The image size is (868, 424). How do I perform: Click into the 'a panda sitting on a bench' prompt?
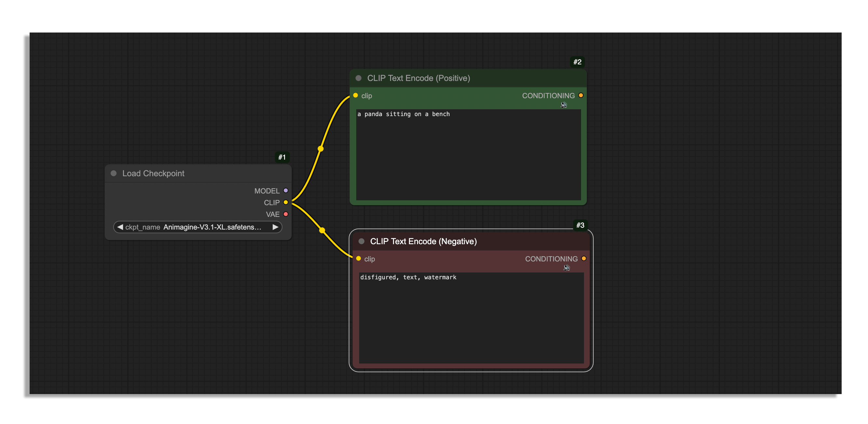(x=468, y=155)
